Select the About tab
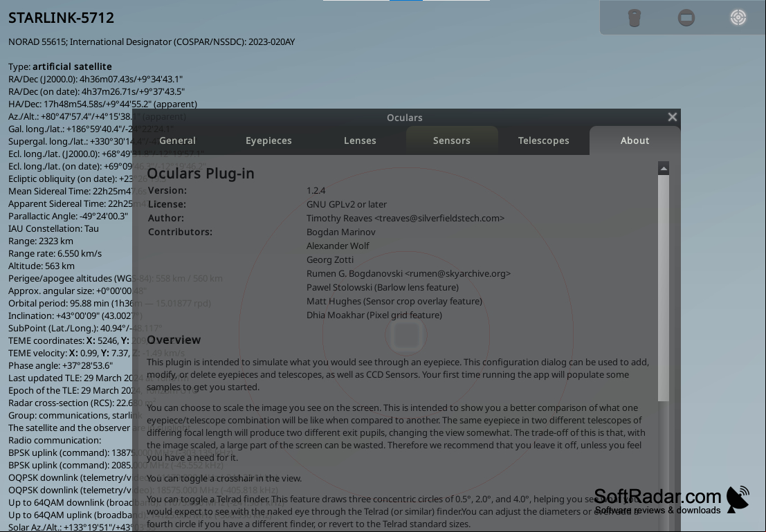Viewport: 766px width, 532px height. coord(635,140)
